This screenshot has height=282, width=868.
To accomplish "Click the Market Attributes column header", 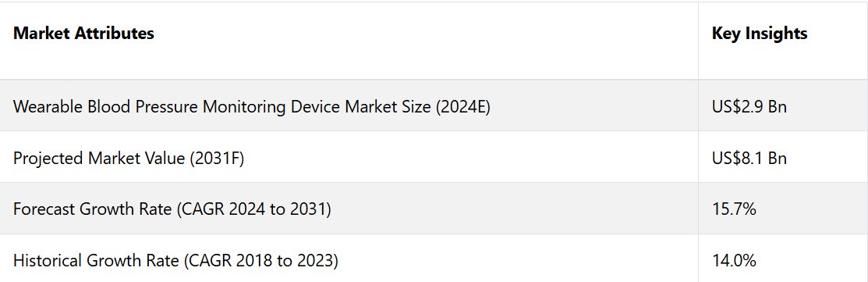I will coord(83,34).
